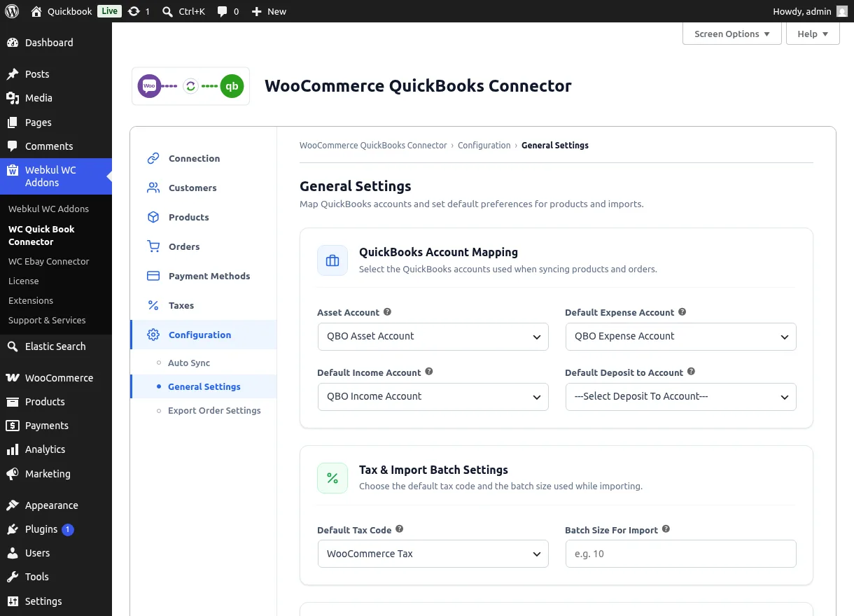Open the Default Expense Account dropdown
The height and width of the screenshot is (616, 854).
tap(681, 336)
